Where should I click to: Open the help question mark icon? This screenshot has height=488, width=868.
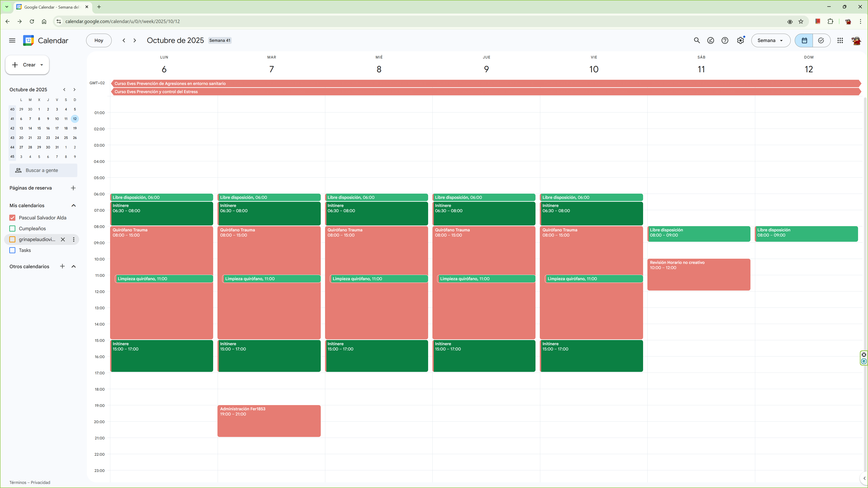[x=725, y=40]
